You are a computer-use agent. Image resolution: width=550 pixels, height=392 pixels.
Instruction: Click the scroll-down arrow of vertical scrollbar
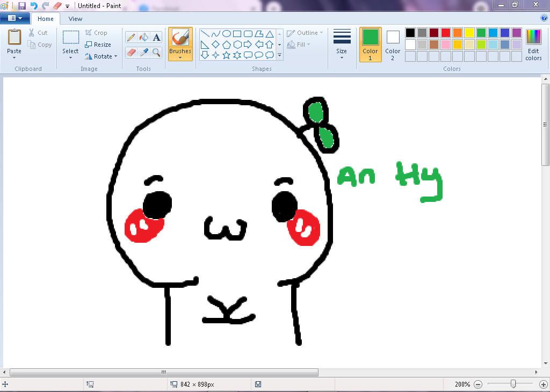pyautogui.click(x=546, y=363)
